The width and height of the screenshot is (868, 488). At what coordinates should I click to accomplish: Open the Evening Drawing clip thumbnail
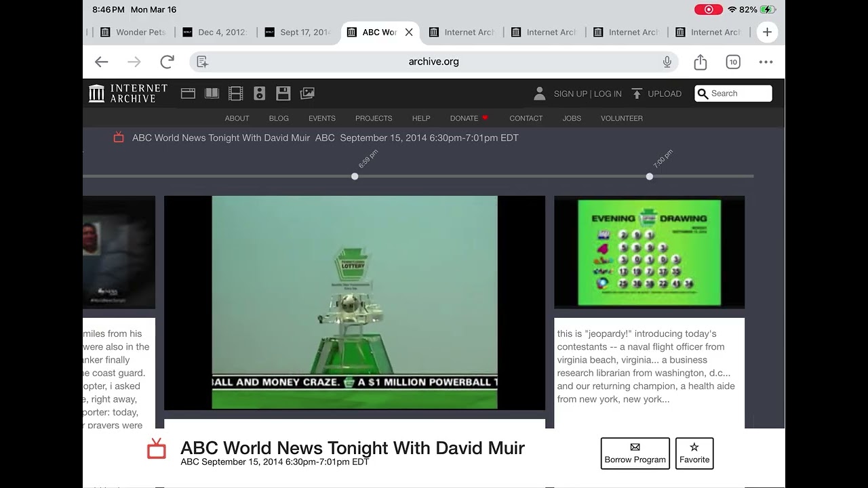click(650, 252)
